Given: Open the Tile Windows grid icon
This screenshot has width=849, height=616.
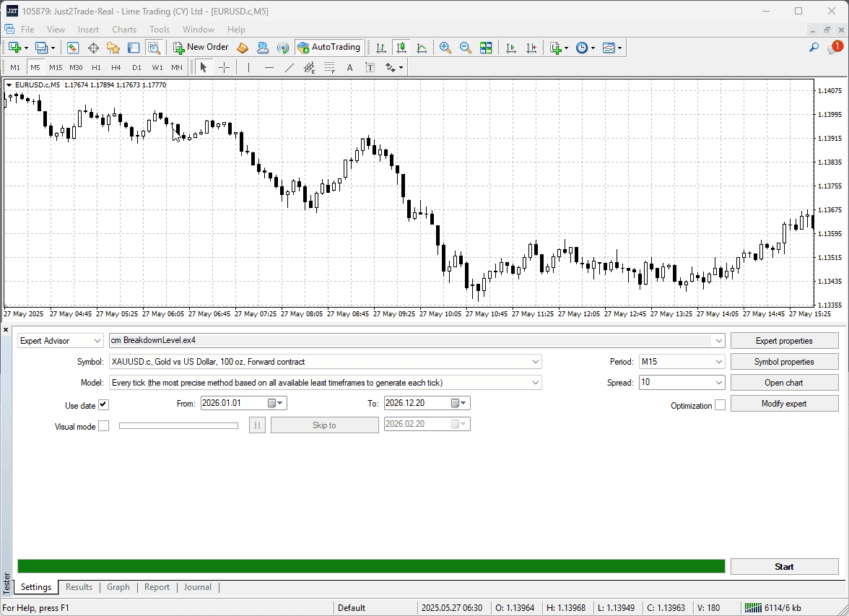Looking at the screenshot, I should point(486,48).
